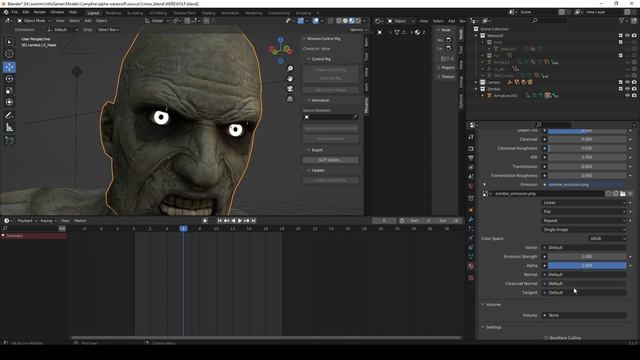640x360 pixels.
Task: Open the Repeat extension dropdown
Action: coord(584,221)
